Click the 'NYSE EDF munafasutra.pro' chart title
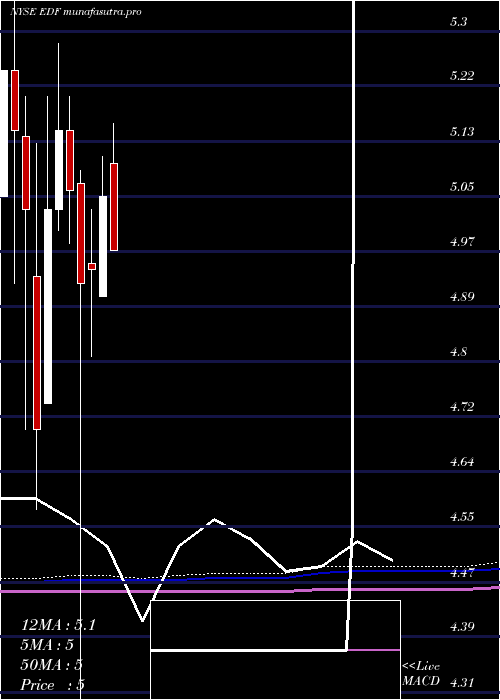 (76, 12)
